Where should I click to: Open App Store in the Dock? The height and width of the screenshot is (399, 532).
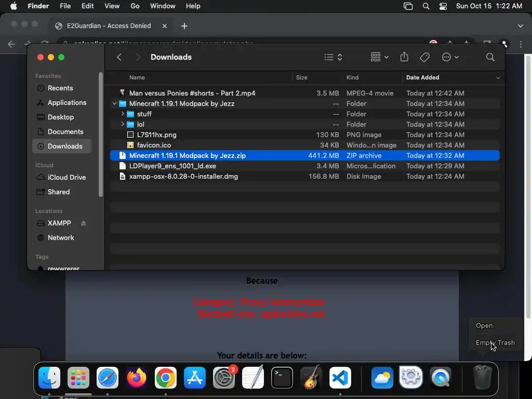pyautogui.click(x=195, y=377)
